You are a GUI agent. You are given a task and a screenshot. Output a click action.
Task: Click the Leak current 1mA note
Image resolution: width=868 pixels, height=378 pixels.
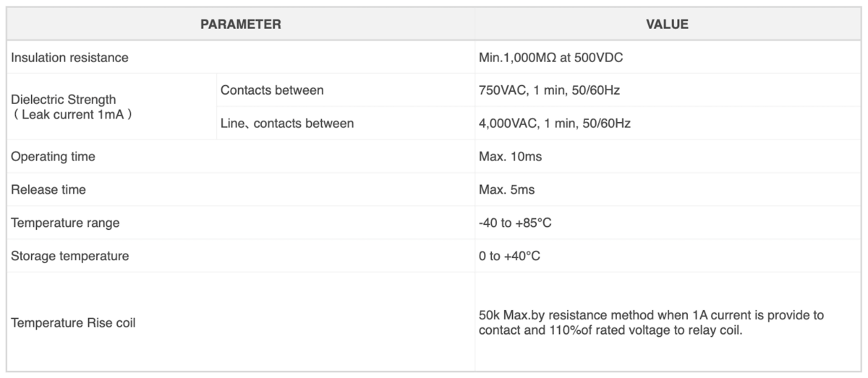coord(72,114)
